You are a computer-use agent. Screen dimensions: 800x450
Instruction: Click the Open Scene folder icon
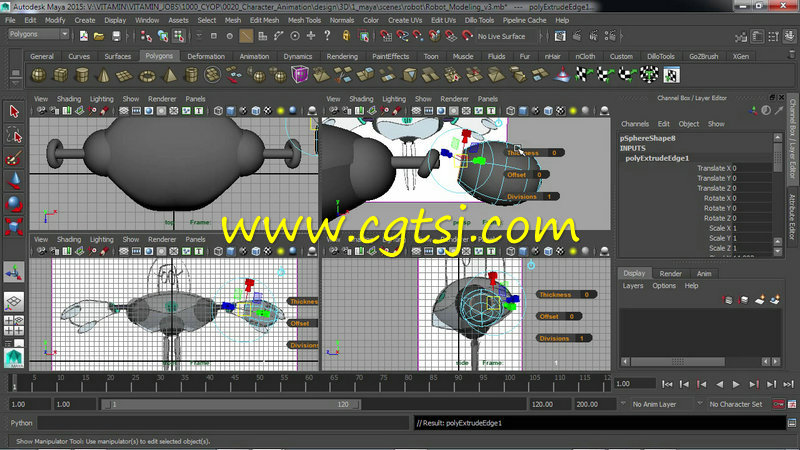99,36
